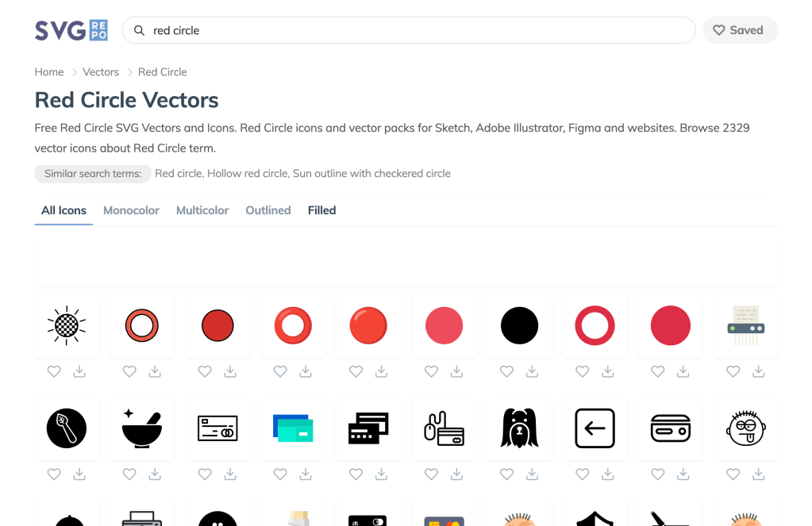Select the Outlined tab

268,210
